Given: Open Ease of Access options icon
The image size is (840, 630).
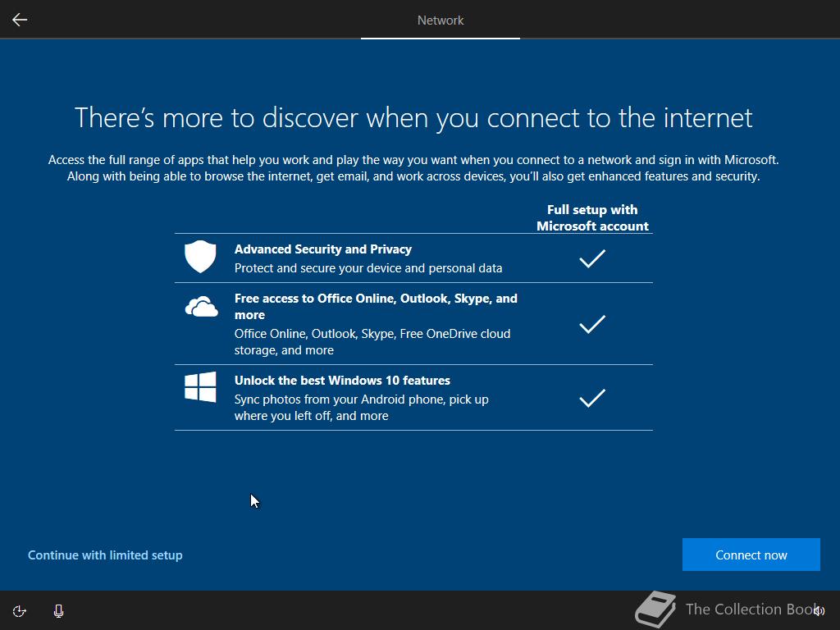Looking at the screenshot, I should pos(20,611).
